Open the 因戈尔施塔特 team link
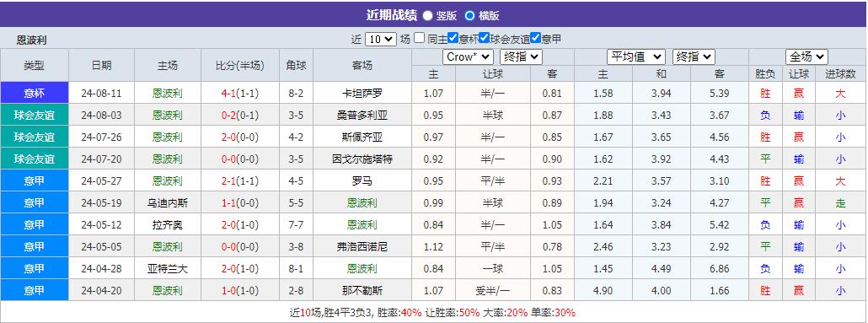Image resolution: width=868 pixels, height=323 pixels. (362, 159)
